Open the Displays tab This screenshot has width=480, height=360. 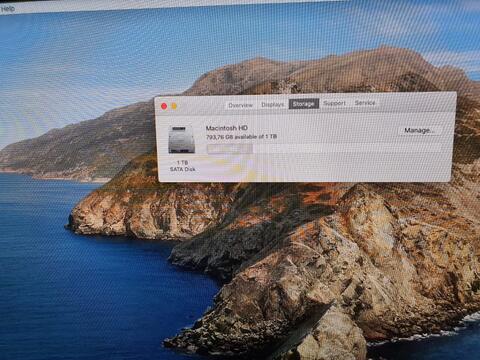[x=272, y=105]
